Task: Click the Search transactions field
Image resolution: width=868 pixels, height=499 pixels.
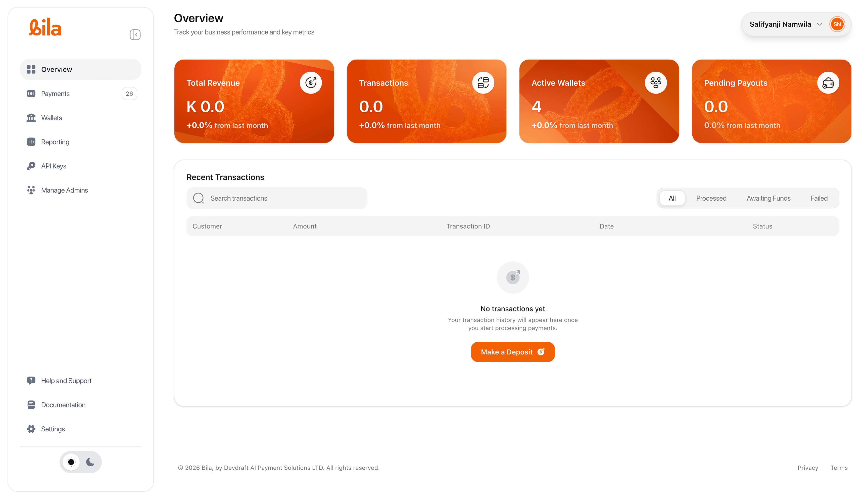Action: [x=277, y=198]
